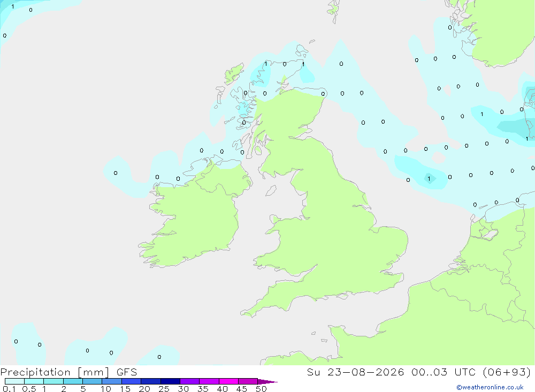
Task: Click the purple arrow at the legend's end
Action: [267, 382]
